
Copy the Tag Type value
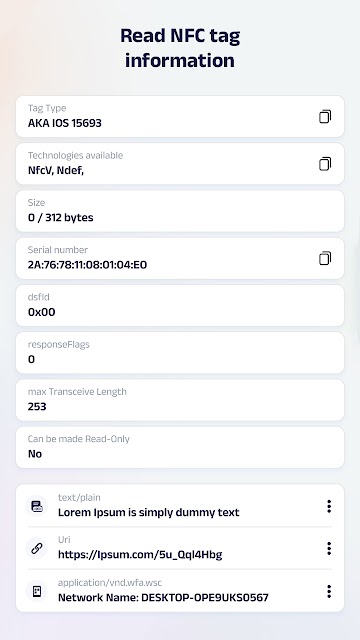click(x=325, y=117)
